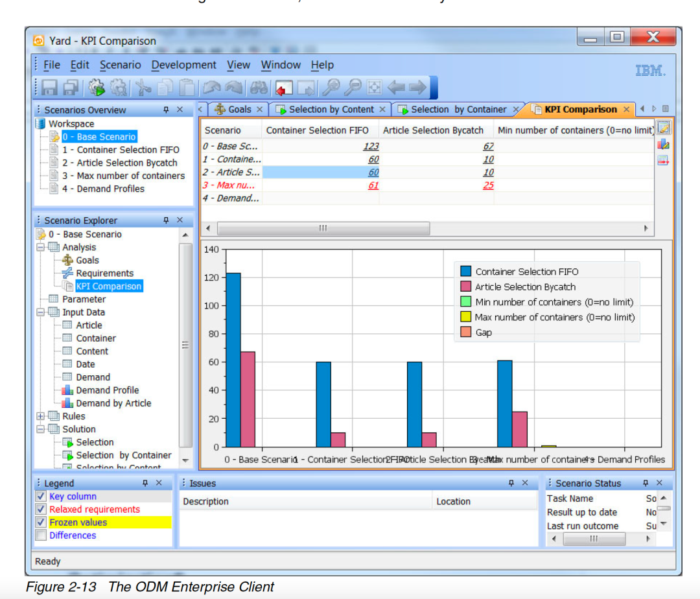Image resolution: width=700 pixels, height=599 pixels.
Task: Open the File menu
Action: click(52, 65)
